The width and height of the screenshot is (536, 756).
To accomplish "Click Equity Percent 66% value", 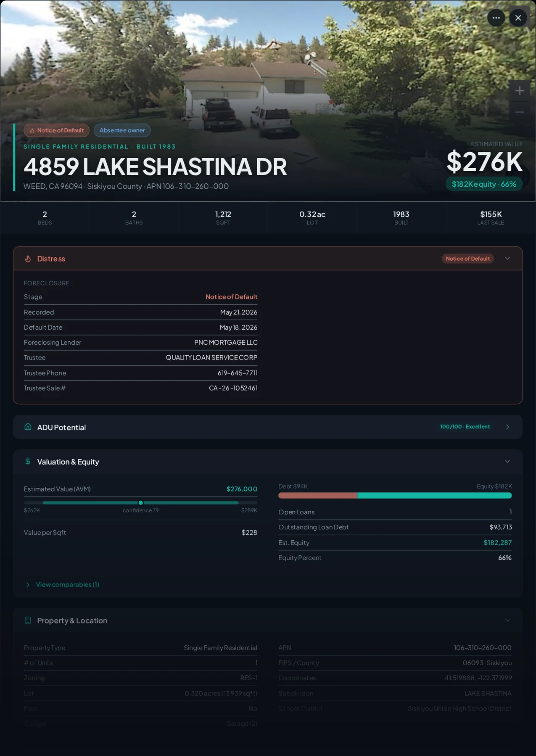I will (505, 558).
